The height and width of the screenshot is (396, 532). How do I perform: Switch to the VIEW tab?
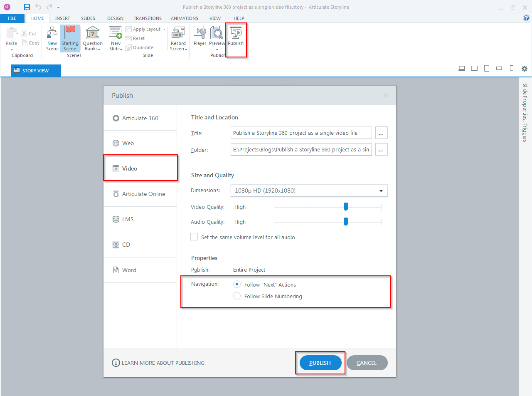tap(215, 18)
